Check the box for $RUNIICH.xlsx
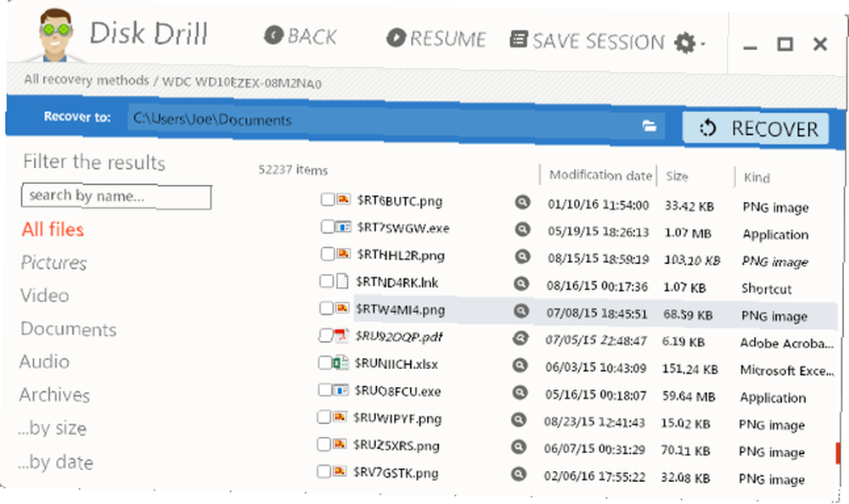This screenshot has width=849, height=504. click(x=325, y=362)
